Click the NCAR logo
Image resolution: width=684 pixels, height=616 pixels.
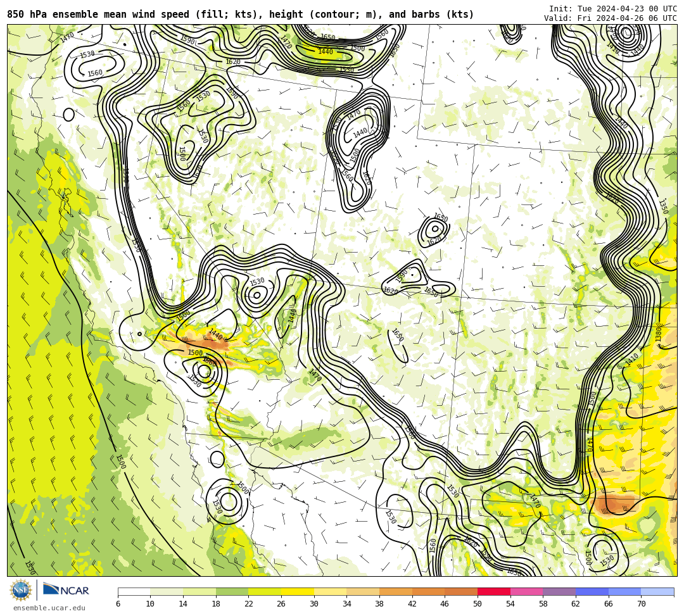click(x=66, y=590)
